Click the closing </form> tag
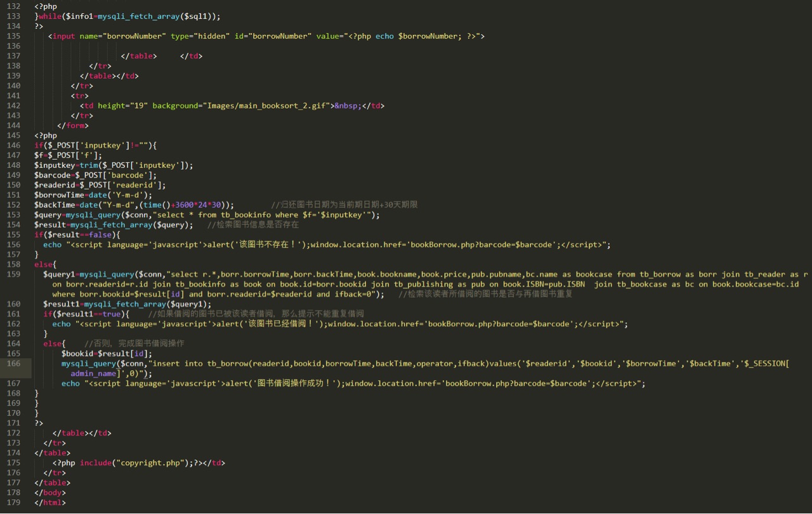The height and width of the screenshot is (514, 812). [73, 125]
